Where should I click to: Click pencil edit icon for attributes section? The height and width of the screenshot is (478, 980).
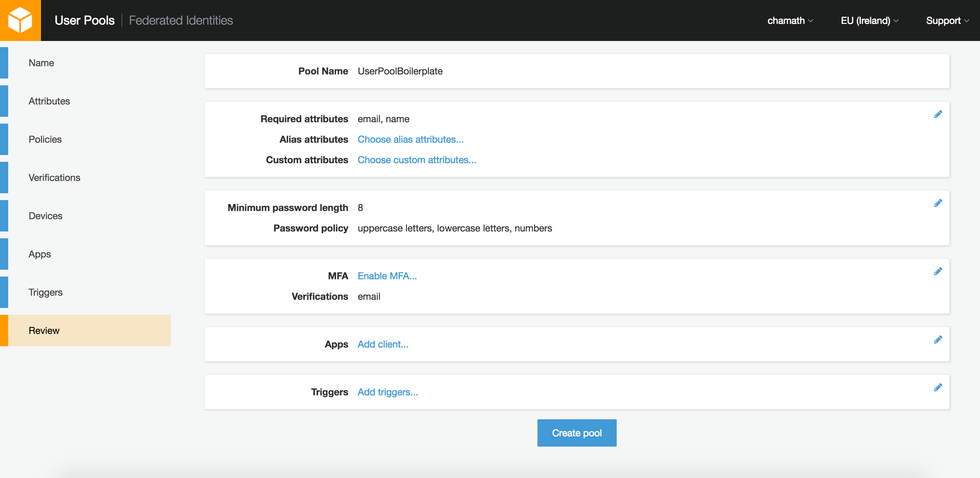coord(938,114)
